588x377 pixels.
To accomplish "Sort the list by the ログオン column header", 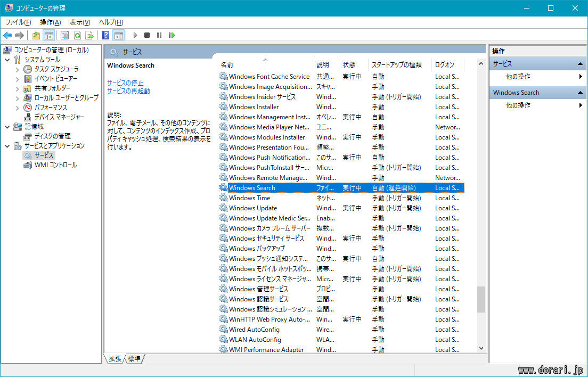I will point(448,65).
